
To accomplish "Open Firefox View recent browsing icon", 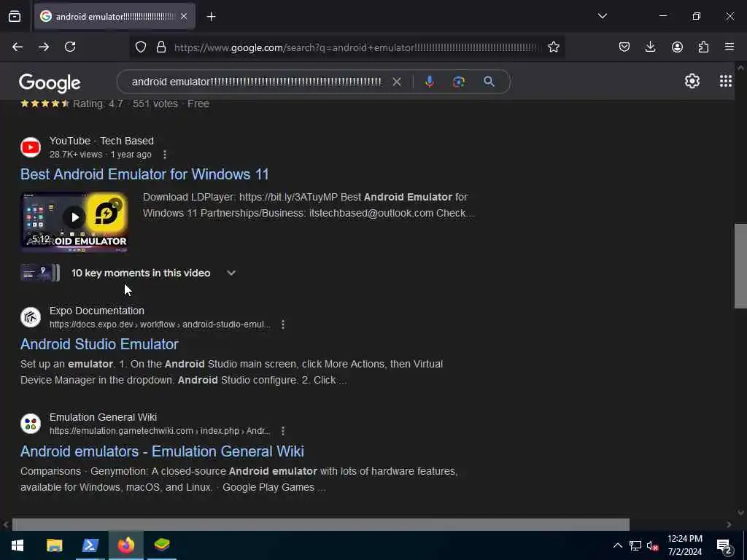I will 15,17.
